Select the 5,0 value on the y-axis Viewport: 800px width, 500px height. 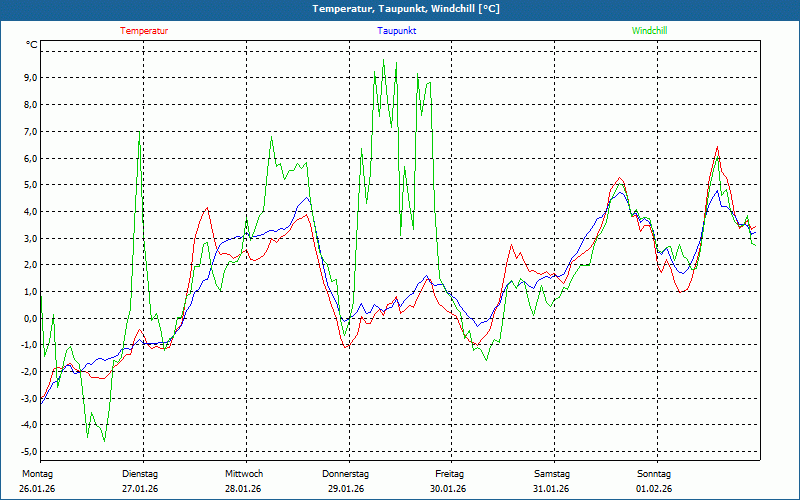click(29, 185)
